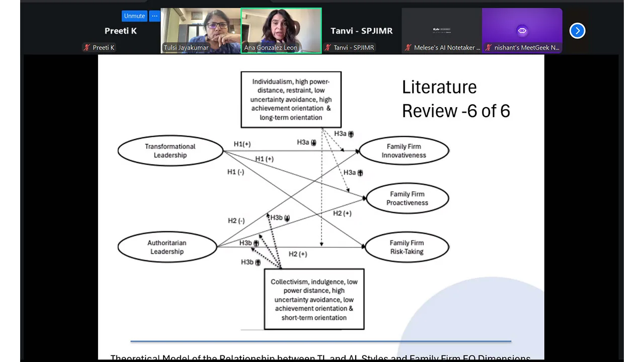644x362 pixels.
Task: Click muted mic icon on Melese's AI Notetaker
Action: pos(408,48)
